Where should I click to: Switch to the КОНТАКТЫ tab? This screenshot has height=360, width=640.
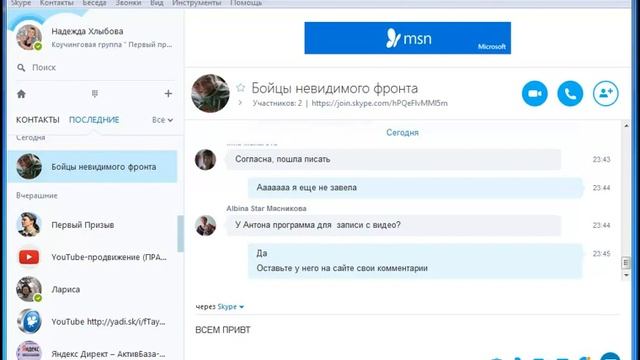coord(38,120)
